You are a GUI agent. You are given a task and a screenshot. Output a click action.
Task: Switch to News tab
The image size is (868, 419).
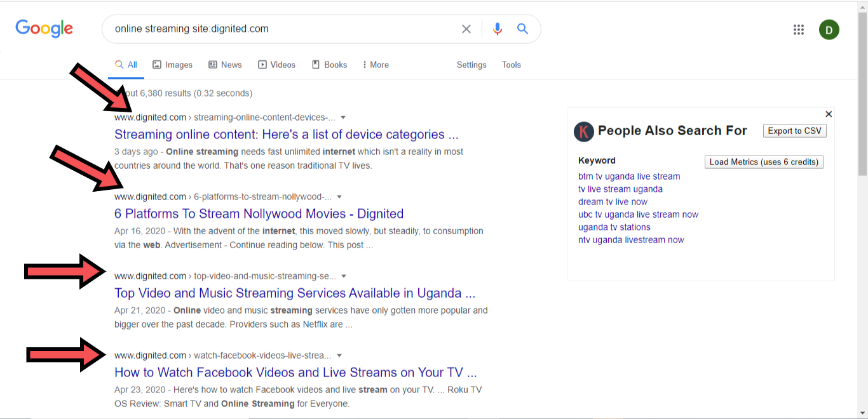(225, 65)
